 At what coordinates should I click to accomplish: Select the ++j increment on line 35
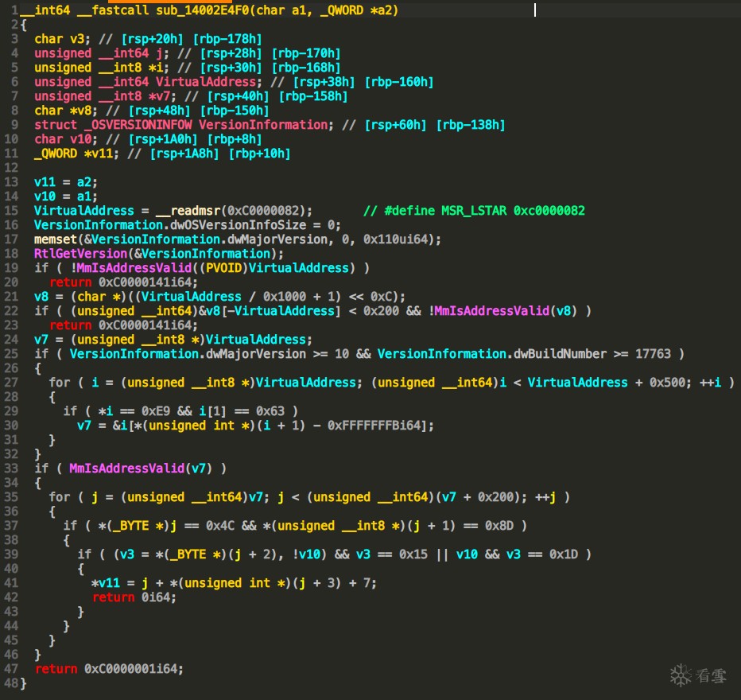[x=546, y=496]
